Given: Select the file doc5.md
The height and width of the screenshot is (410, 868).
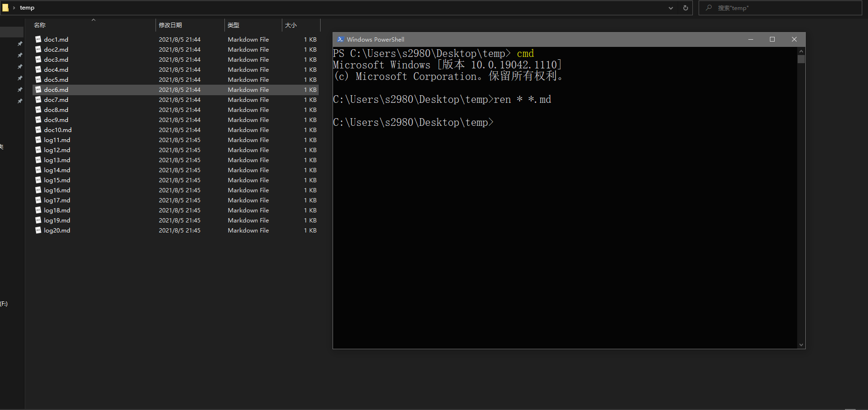Looking at the screenshot, I should (56, 79).
